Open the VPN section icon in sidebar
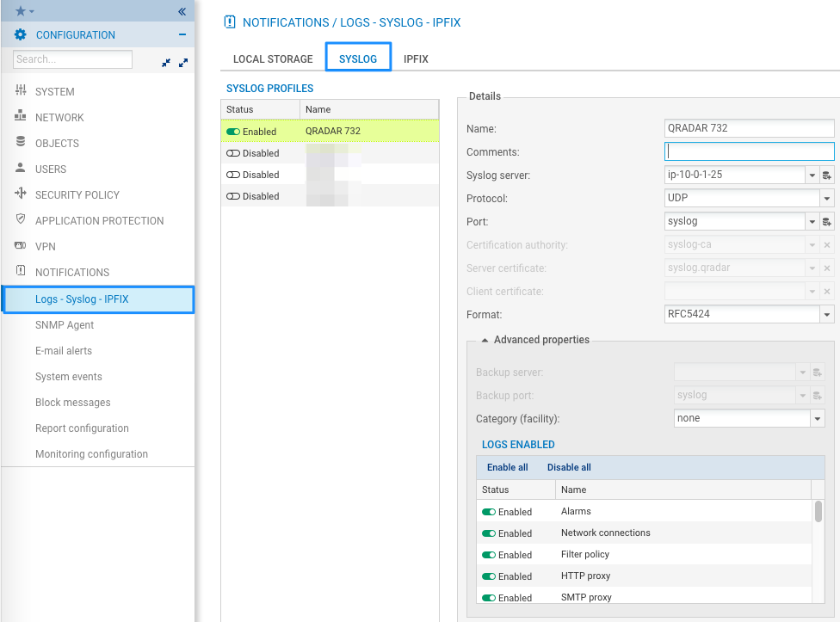 [21, 246]
